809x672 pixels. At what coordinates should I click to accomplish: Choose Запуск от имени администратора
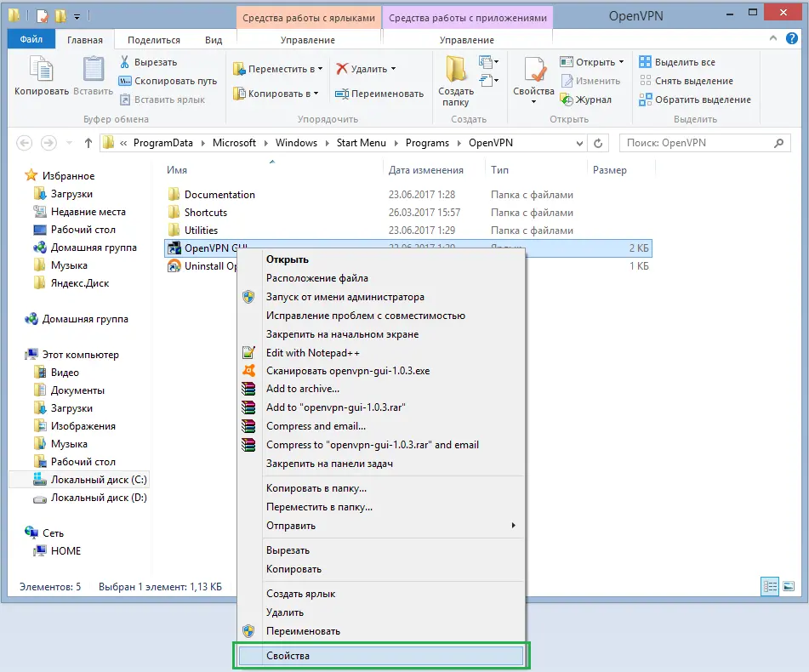point(381,297)
